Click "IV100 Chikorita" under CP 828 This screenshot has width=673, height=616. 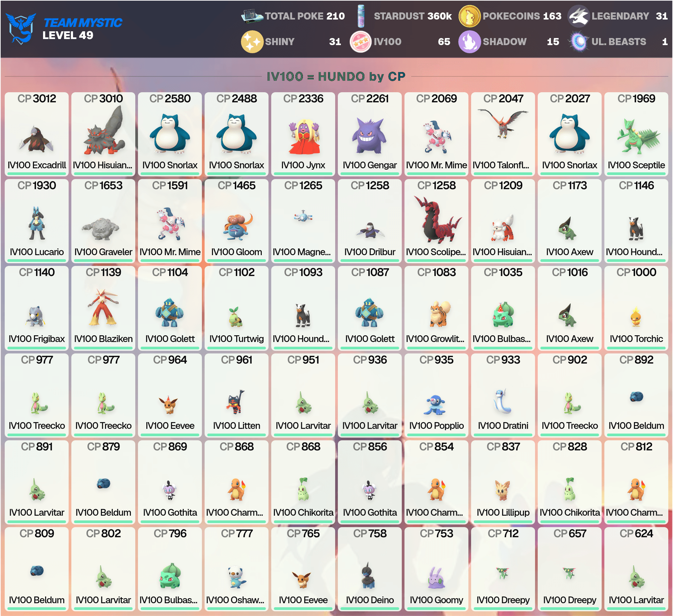[x=570, y=513]
